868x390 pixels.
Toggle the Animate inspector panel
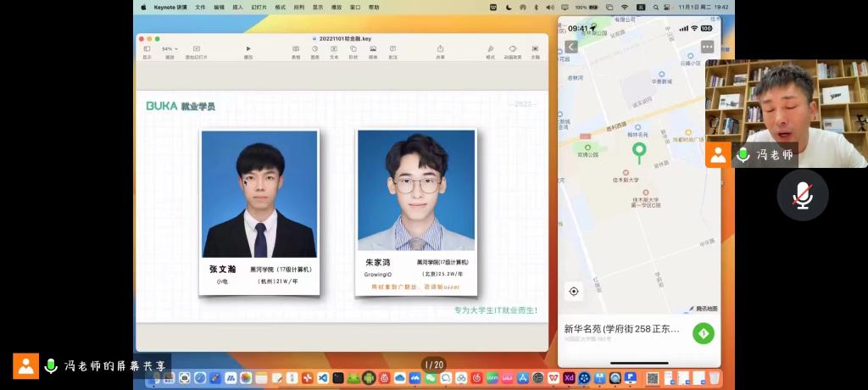[513, 50]
